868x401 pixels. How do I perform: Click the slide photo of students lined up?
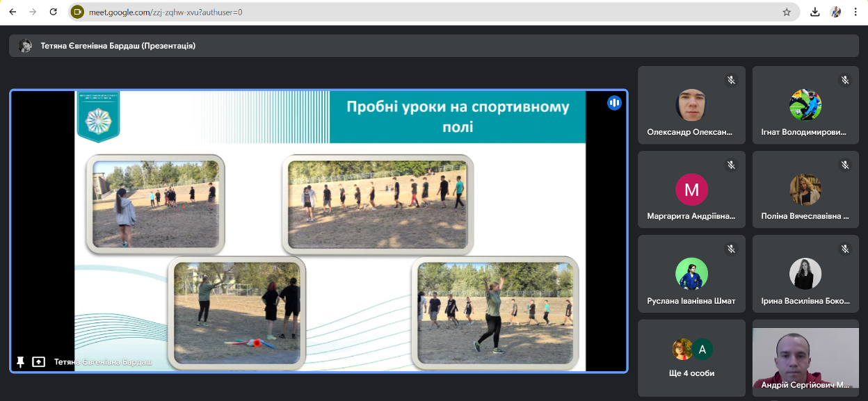click(x=378, y=204)
